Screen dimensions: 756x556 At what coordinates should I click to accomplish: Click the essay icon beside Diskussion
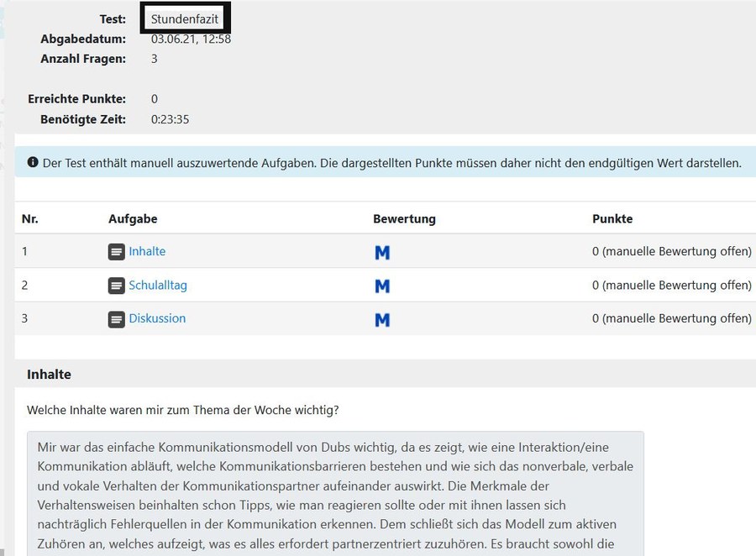pyautogui.click(x=116, y=319)
